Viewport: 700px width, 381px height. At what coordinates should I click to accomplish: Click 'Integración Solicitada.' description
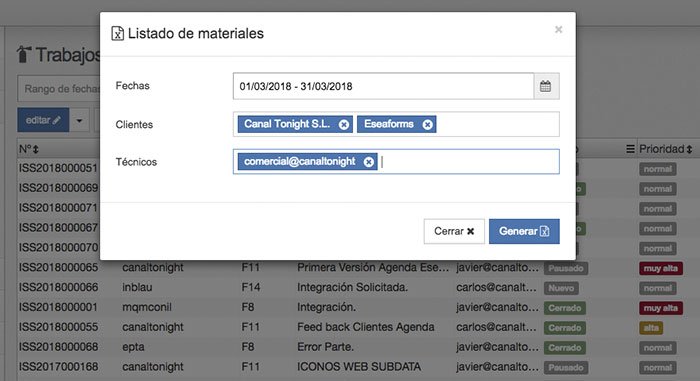pos(353,287)
